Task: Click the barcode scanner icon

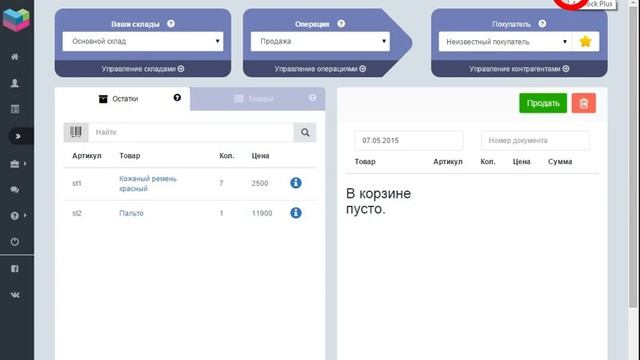Action: (x=76, y=132)
